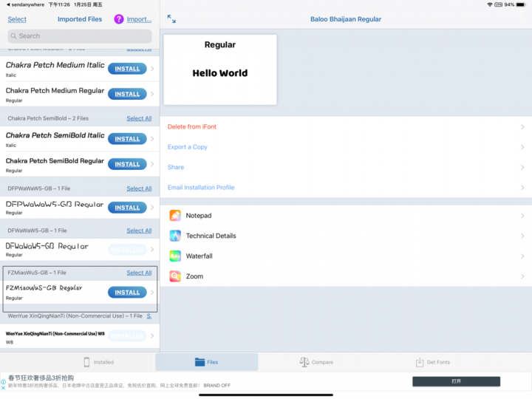This screenshot has width=532, height=399.
Task: Click the fullscreen expand arrows icon
Action: tap(171, 19)
